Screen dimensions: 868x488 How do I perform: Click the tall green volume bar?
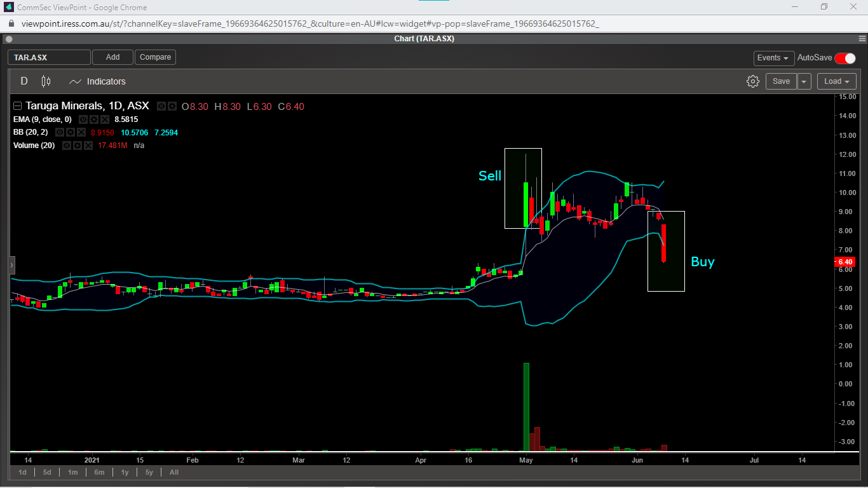coord(526,407)
